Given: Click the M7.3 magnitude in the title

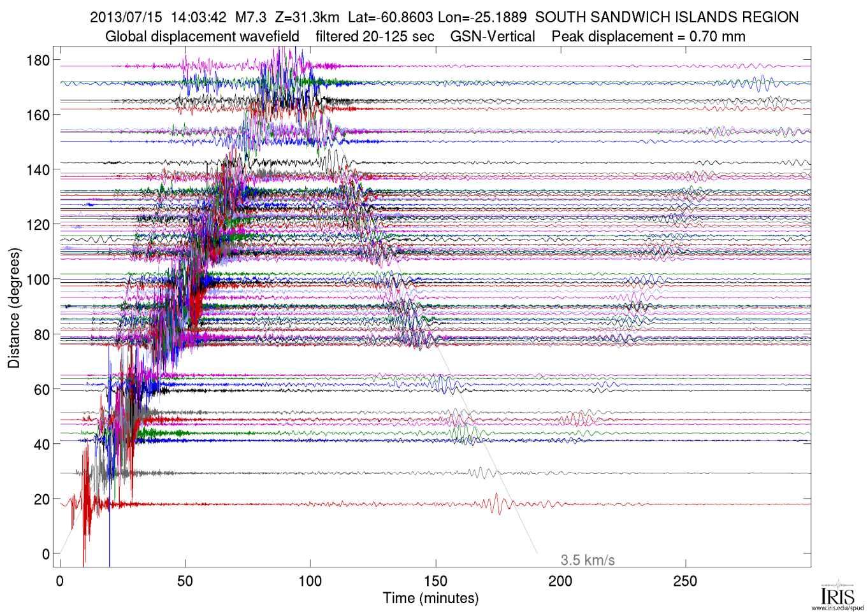Looking at the screenshot, I should click(250, 17).
